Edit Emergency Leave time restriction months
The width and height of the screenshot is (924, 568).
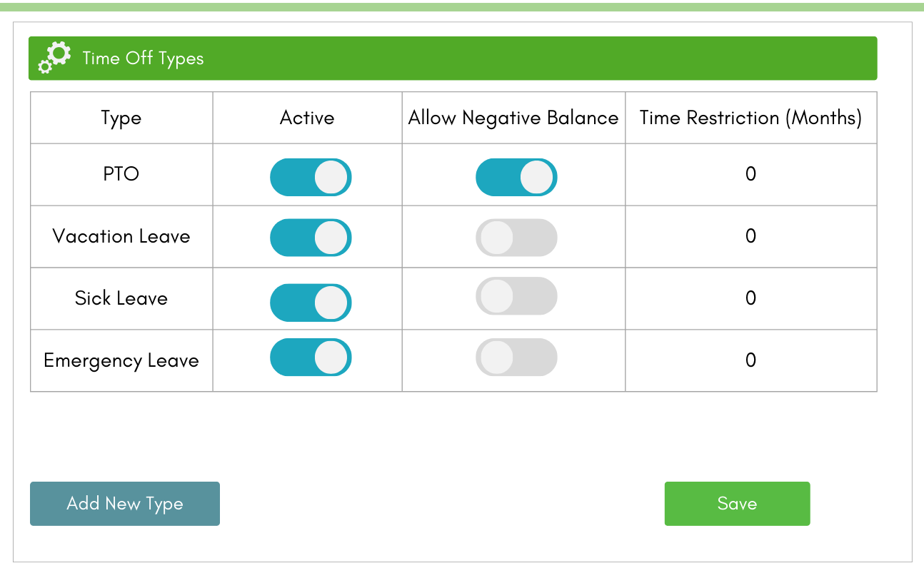point(750,360)
